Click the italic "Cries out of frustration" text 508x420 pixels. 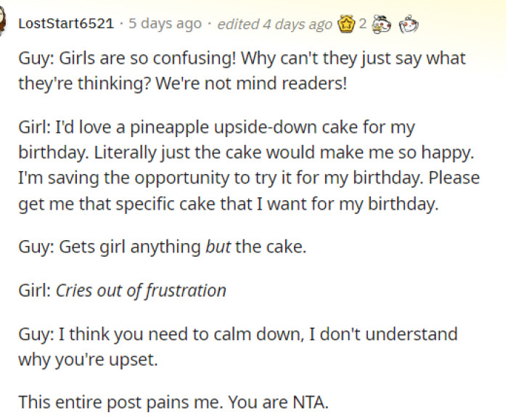coord(141,291)
